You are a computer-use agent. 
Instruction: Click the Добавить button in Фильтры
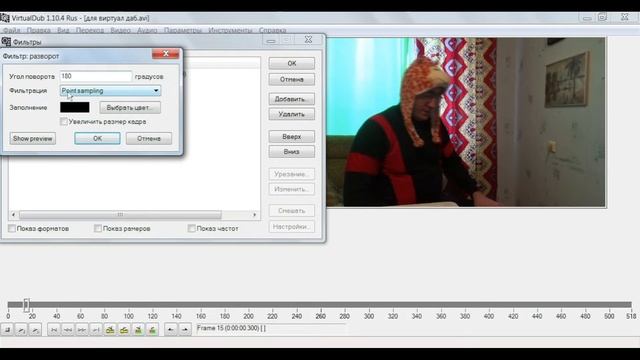tap(292, 99)
